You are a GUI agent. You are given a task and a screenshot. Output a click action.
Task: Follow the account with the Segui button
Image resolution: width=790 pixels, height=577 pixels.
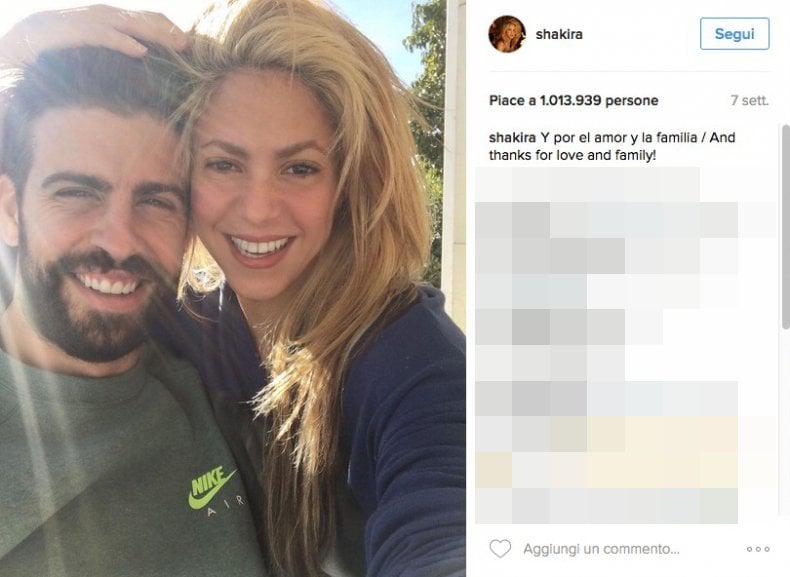pos(735,34)
